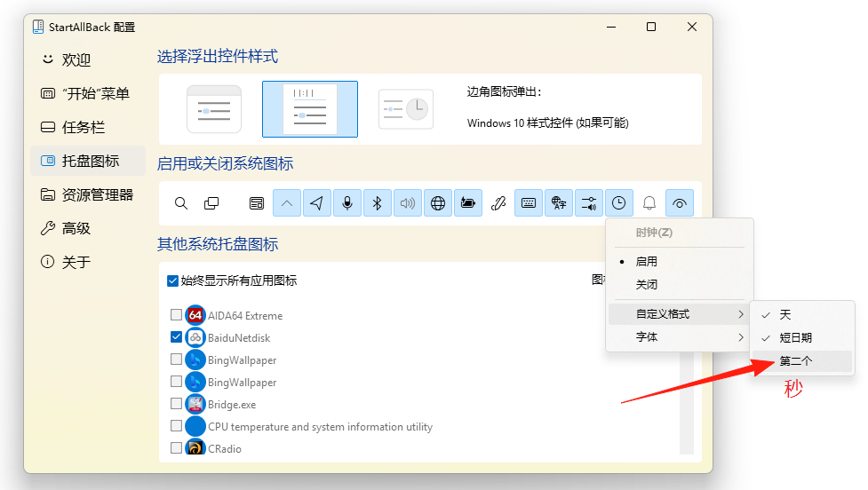
Task: Toggle 短日期 format option
Action: pos(801,338)
